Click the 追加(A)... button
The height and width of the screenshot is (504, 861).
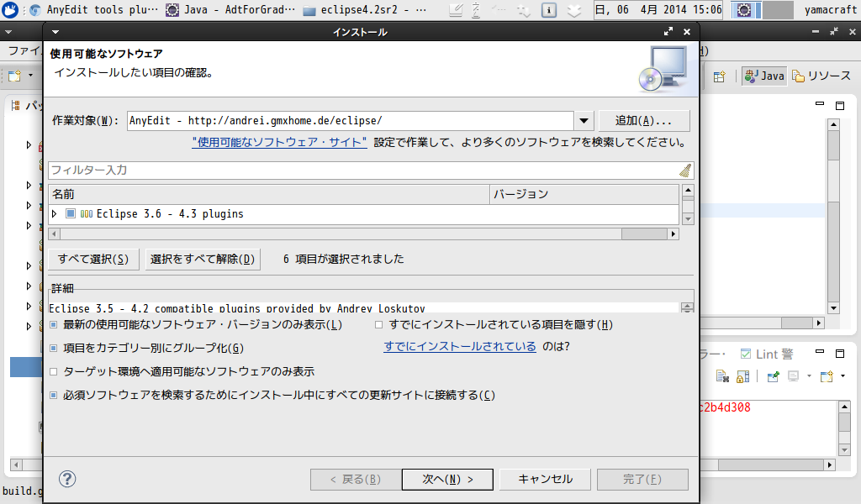644,121
